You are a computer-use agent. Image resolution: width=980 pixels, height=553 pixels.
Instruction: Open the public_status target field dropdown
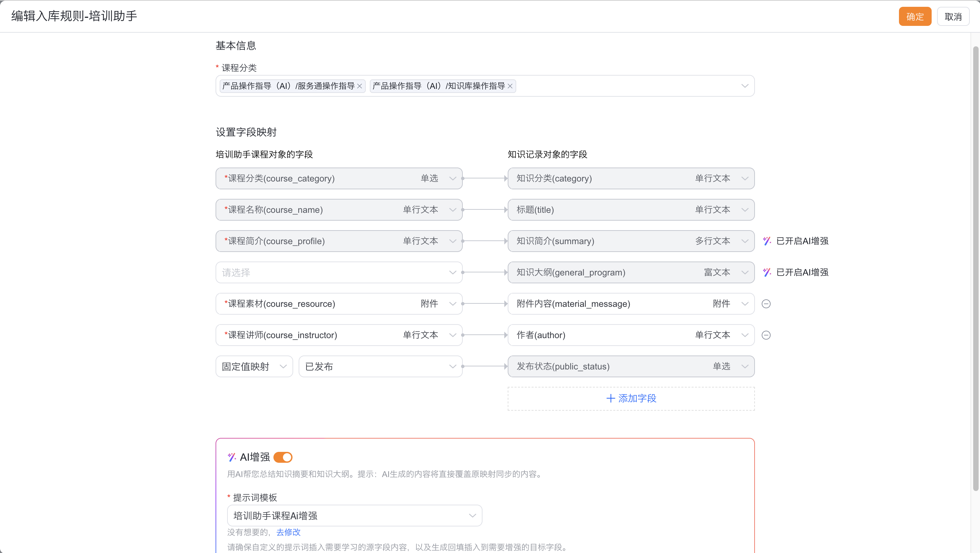pyautogui.click(x=631, y=366)
